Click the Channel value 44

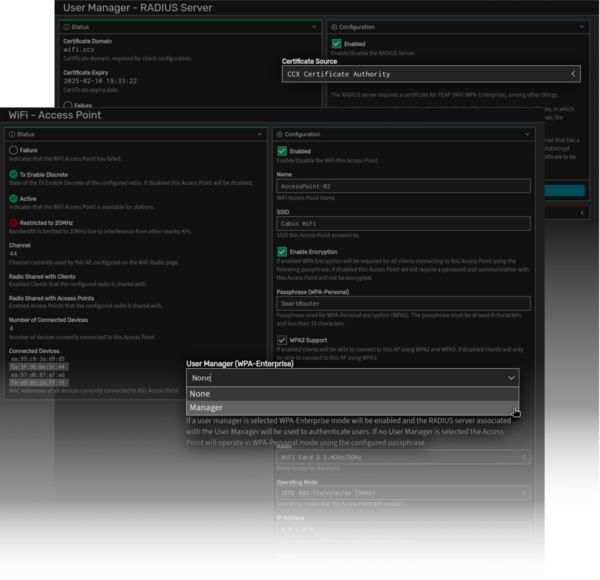[x=13, y=254]
